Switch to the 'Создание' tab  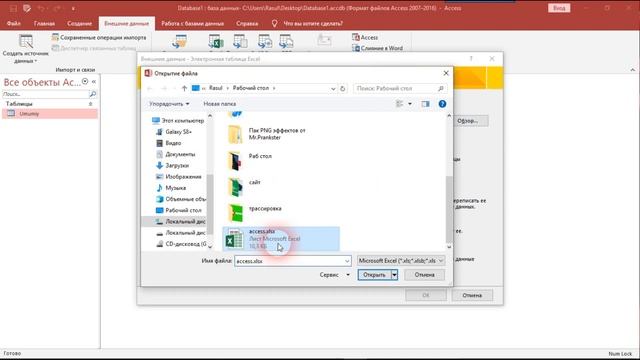[80, 24]
